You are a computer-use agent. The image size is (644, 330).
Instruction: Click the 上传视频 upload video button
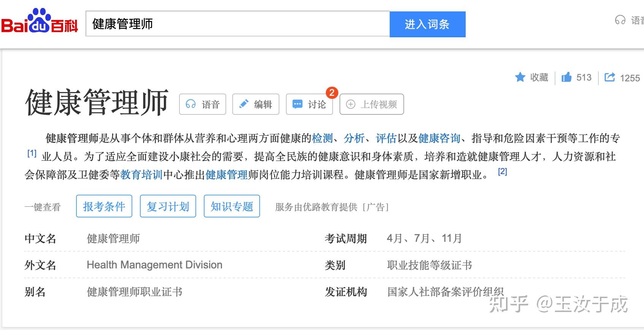coord(371,104)
